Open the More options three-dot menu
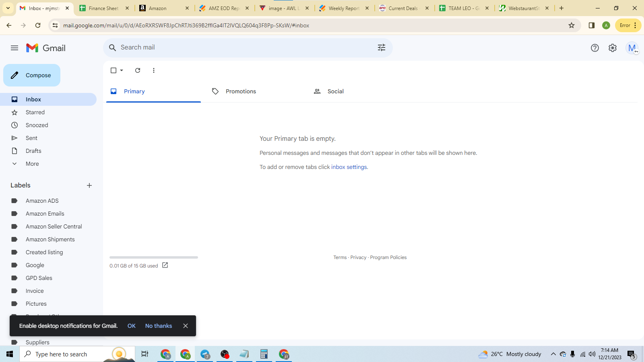 pos(154,70)
